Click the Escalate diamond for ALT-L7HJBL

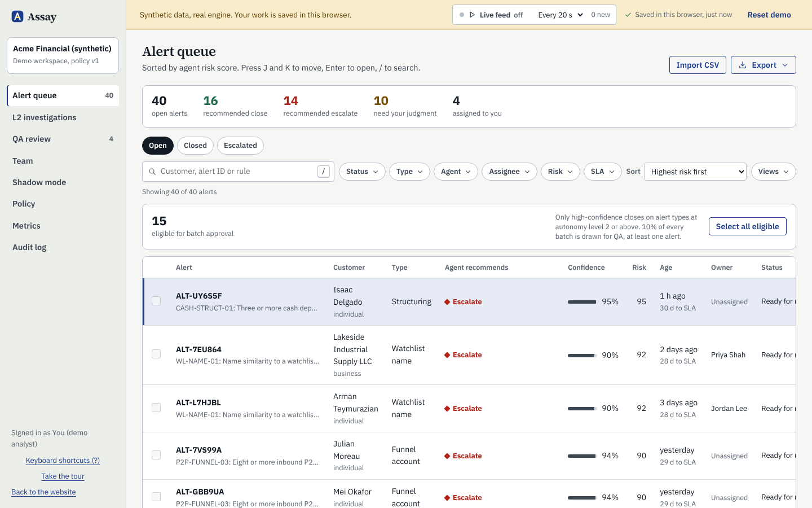447,409
